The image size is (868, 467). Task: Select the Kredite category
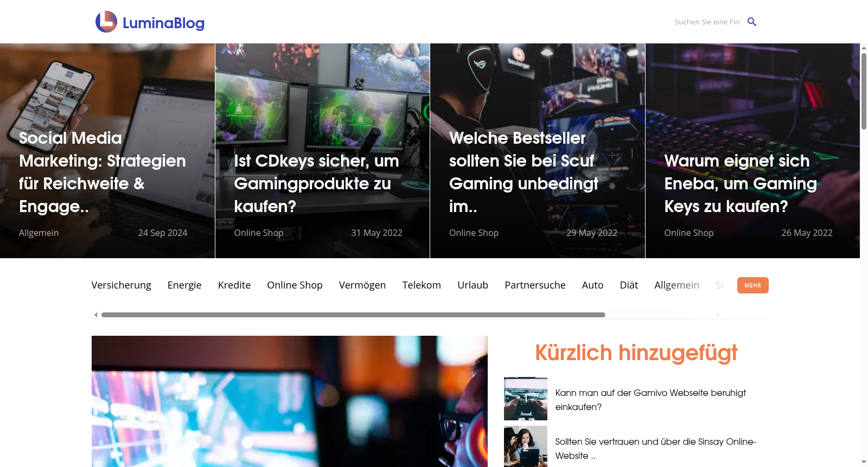click(x=234, y=285)
